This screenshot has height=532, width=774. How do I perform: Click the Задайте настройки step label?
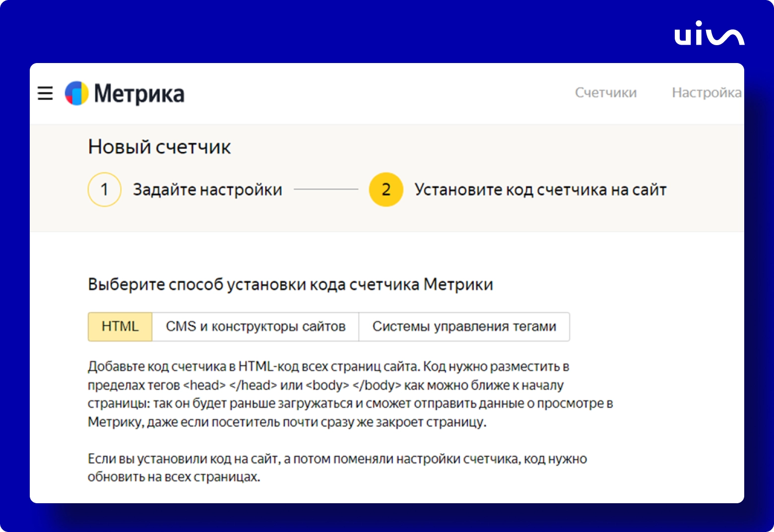[207, 190]
